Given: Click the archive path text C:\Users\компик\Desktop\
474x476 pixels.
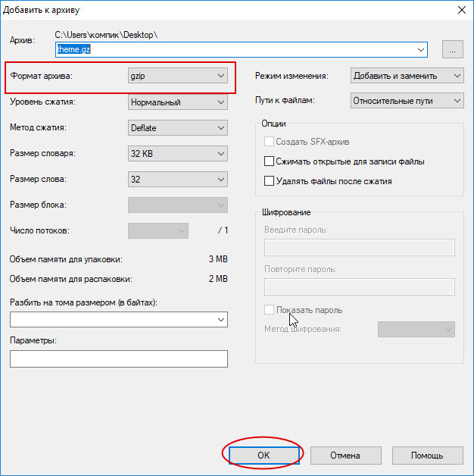Looking at the screenshot, I should click(106, 35).
